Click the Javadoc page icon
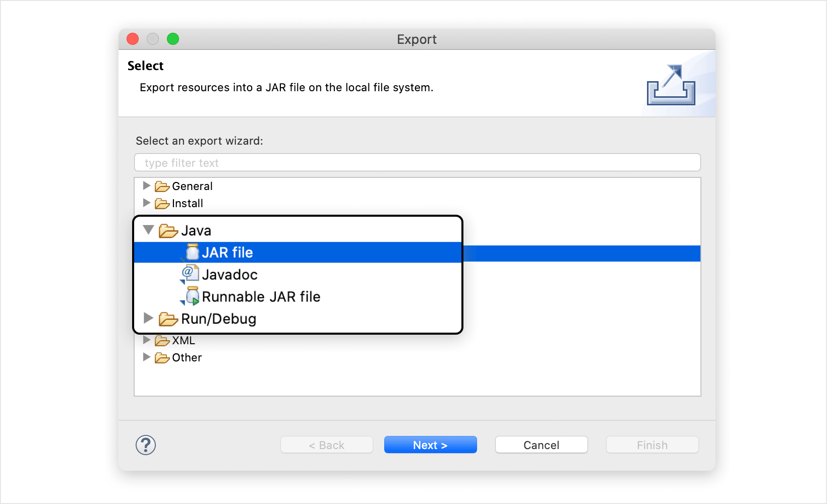 (x=190, y=274)
